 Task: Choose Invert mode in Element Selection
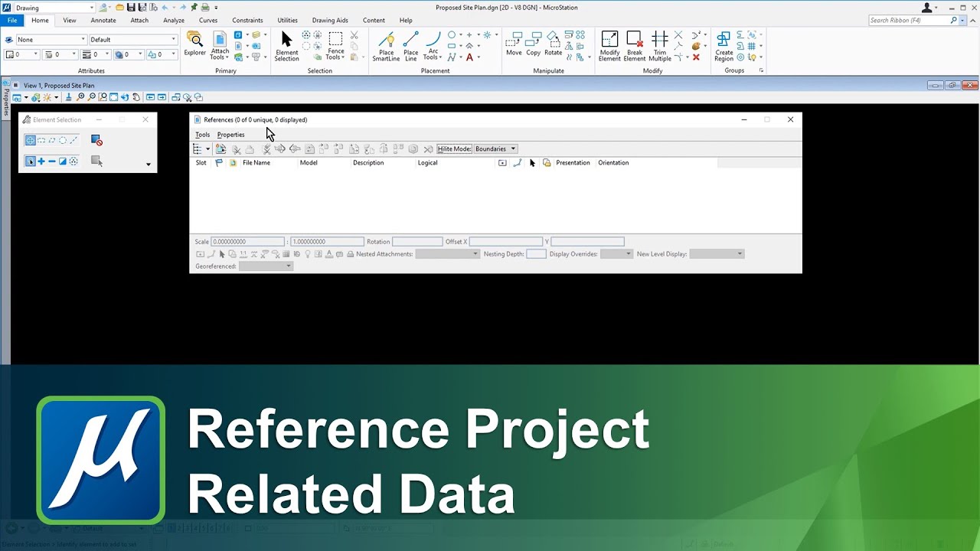click(63, 161)
